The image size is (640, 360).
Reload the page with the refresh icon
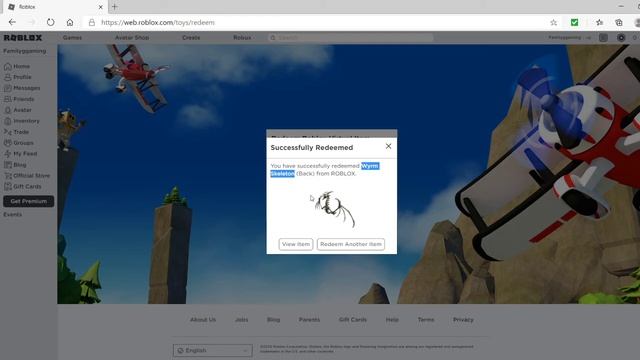tap(50, 22)
